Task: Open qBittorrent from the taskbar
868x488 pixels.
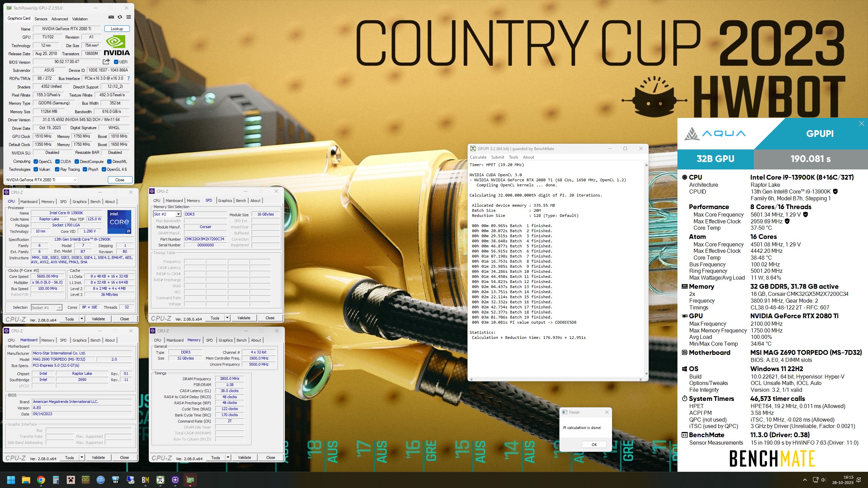Action: click(x=101, y=480)
